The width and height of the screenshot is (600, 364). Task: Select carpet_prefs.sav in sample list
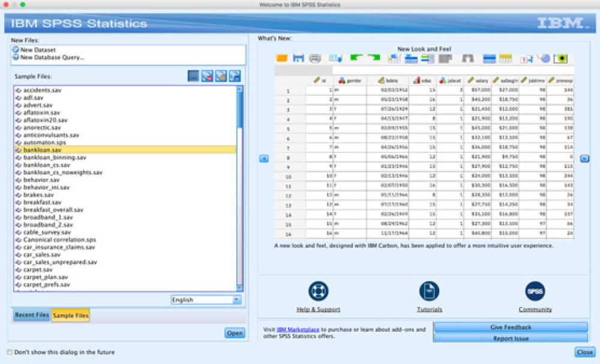[x=125, y=284]
